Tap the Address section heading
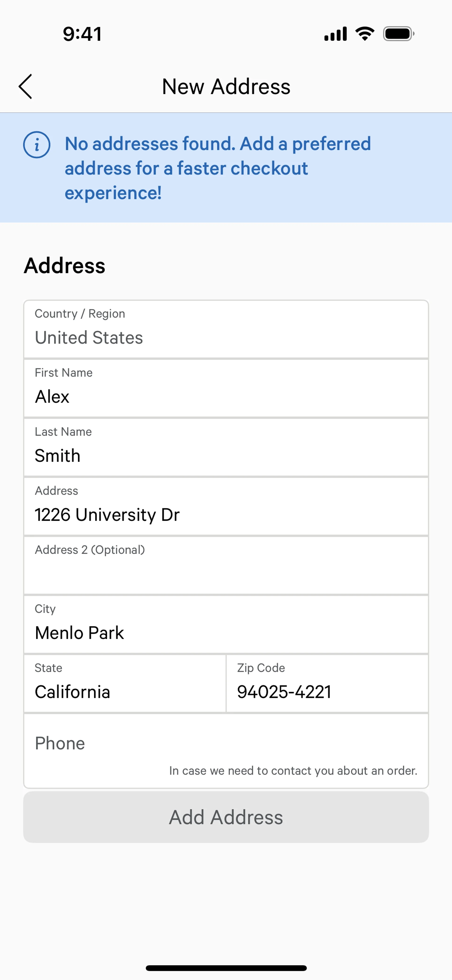 pyautogui.click(x=65, y=266)
